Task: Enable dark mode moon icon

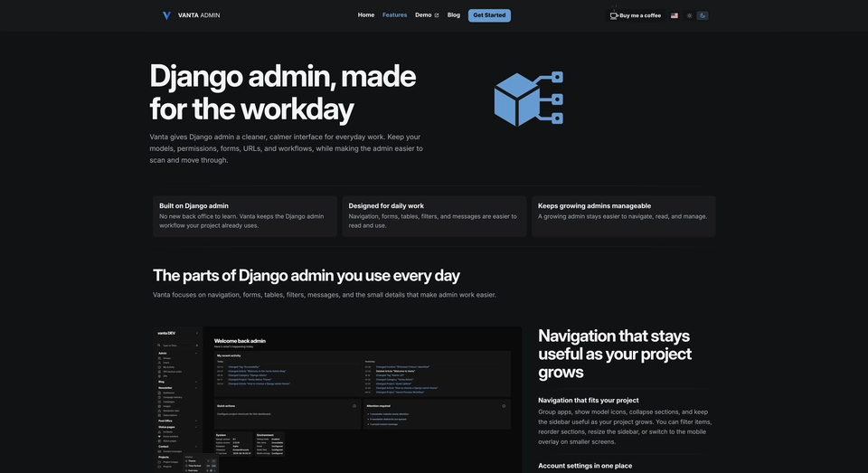Action: 703,15
